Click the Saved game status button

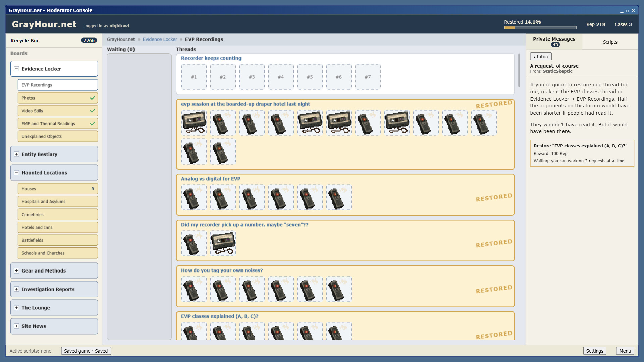[x=86, y=351]
